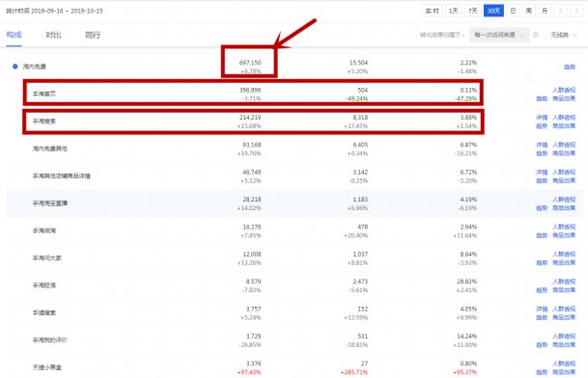
Task: Click visitor count 697,150 value
Action: click(x=250, y=63)
